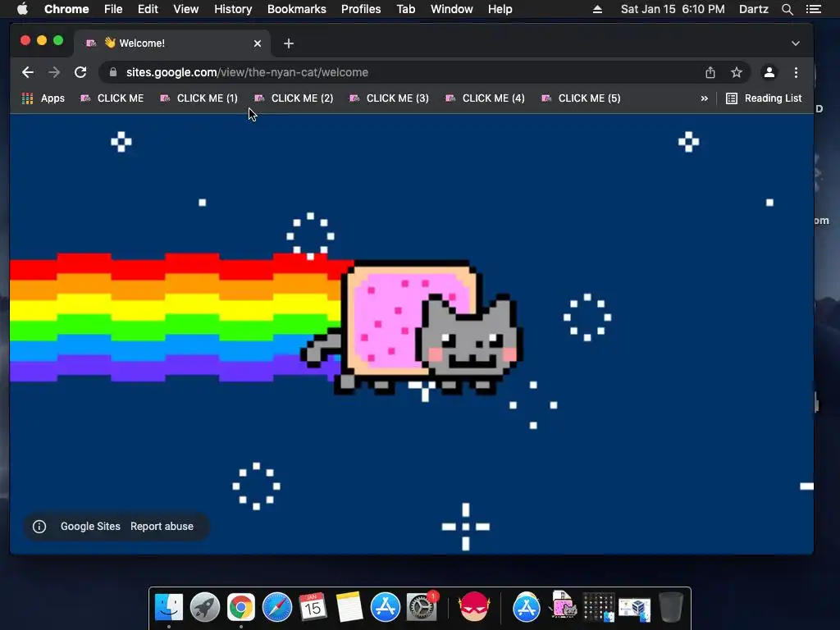
Task: Open the Dartz user menu
Action: tap(754, 9)
